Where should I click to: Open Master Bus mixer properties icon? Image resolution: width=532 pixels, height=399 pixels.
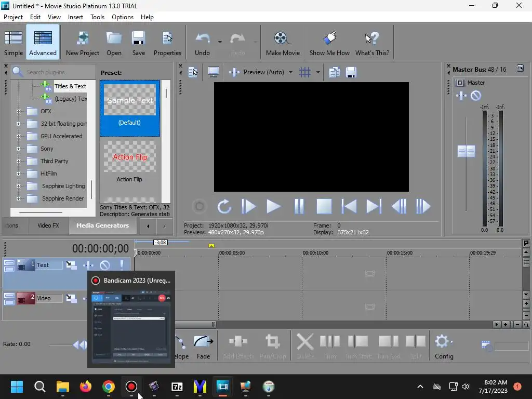[x=520, y=68]
